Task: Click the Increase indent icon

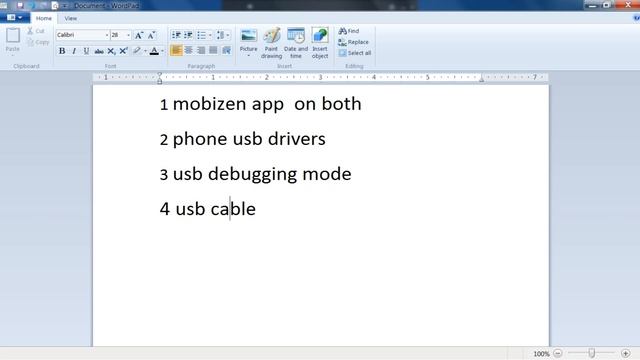Action: tap(188, 35)
